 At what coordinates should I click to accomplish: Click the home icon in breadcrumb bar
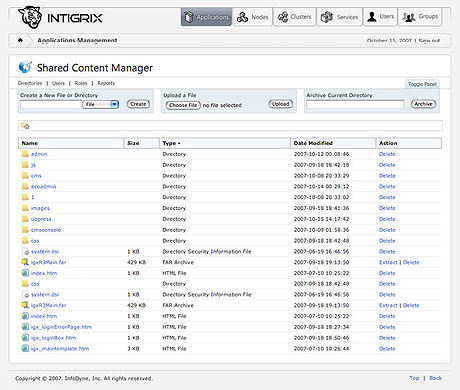point(20,40)
